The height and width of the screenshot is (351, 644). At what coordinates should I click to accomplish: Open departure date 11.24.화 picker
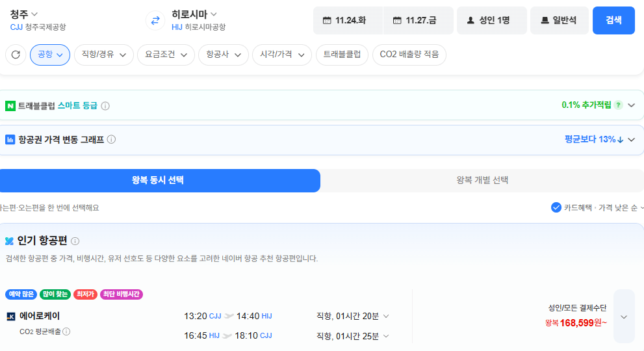coord(348,20)
